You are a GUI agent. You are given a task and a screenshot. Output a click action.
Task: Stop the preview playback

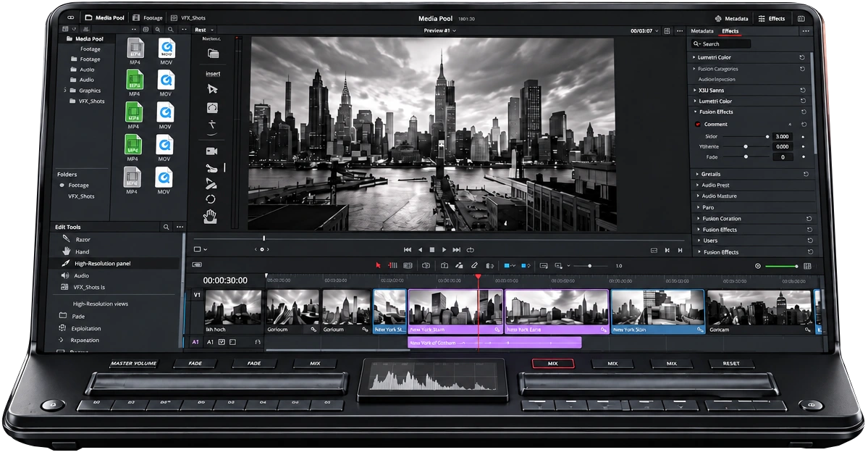tap(432, 250)
